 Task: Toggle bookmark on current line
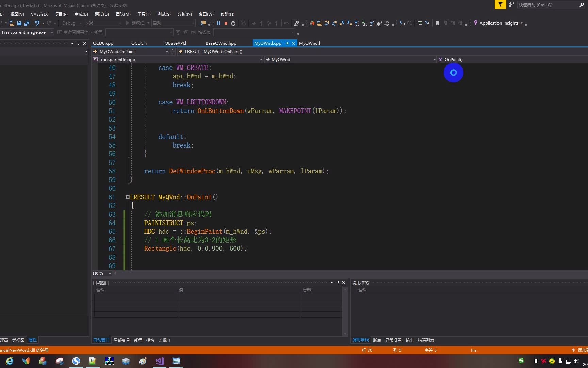coord(438,23)
